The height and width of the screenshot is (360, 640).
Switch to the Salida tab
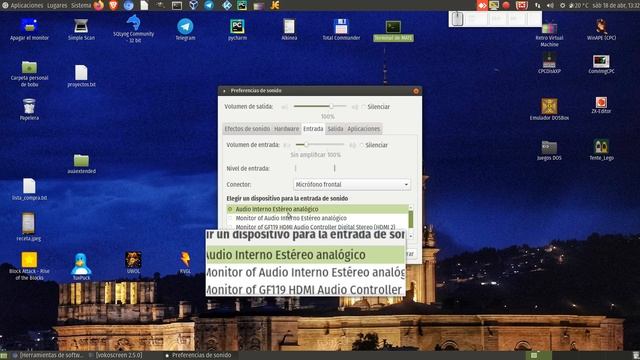click(x=335, y=129)
